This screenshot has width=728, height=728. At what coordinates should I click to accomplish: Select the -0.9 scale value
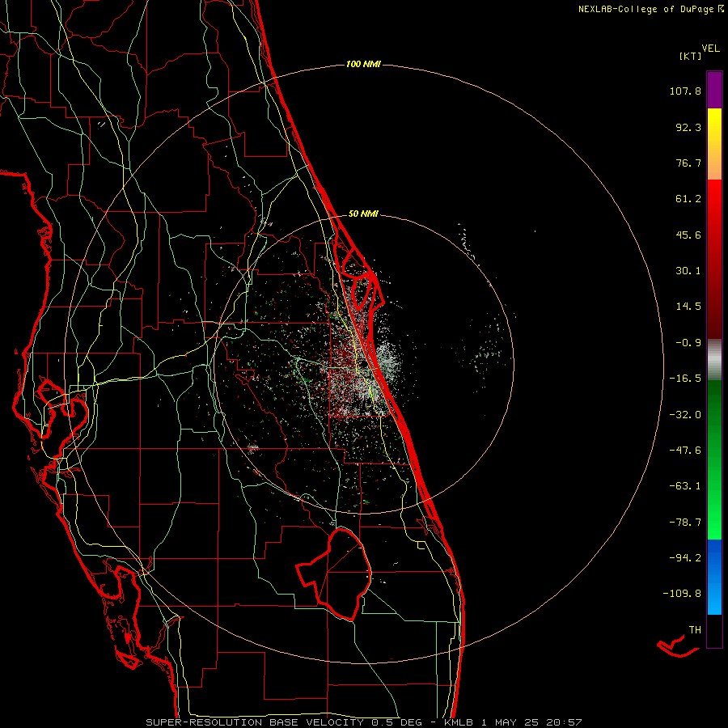point(688,343)
